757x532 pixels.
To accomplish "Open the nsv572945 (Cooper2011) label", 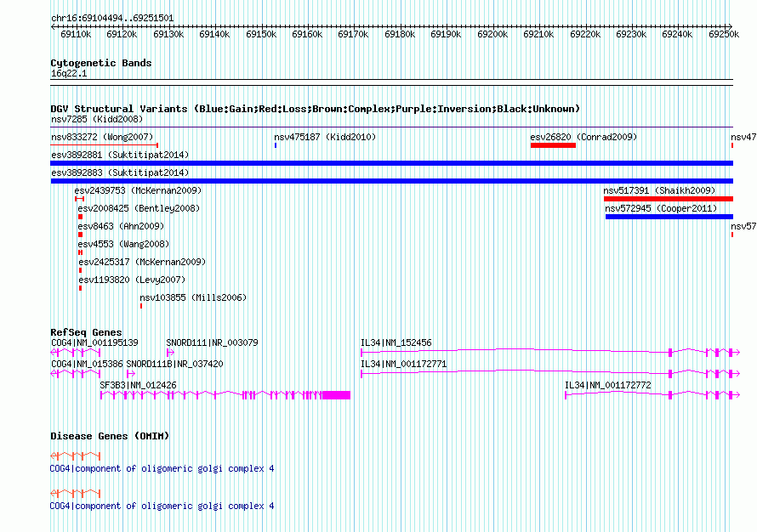I will point(661,208).
